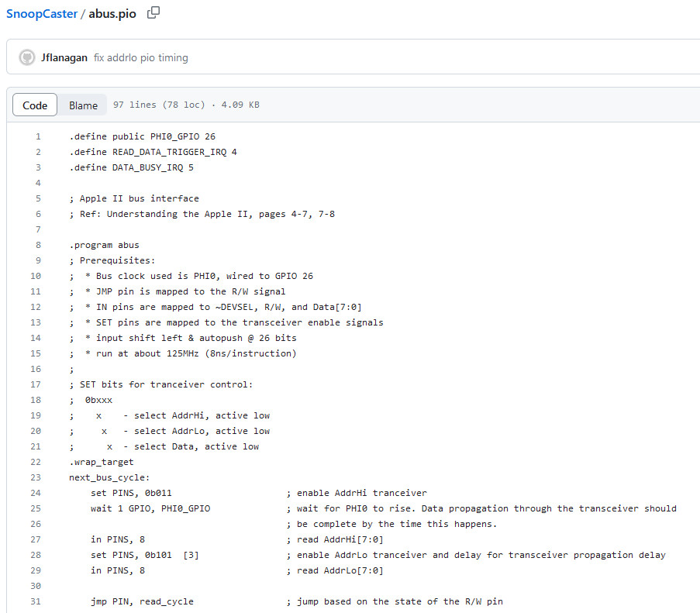
Task: Click '.define DATA_BUSY_IRQ 5' line
Action: [131, 167]
